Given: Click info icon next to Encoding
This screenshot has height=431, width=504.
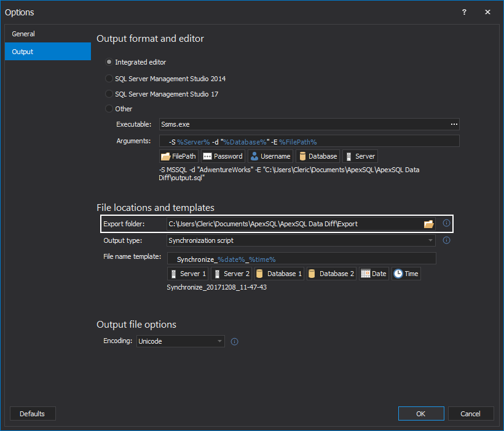Looking at the screenshot, I should 234,341.
